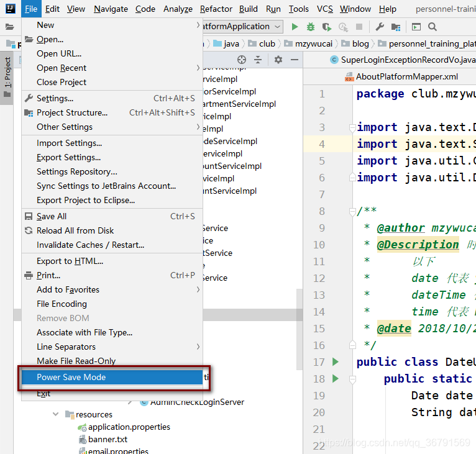Screen dimensions: 476x454
Task: Choose Export to HTML...
Action: tap(112, 261)
